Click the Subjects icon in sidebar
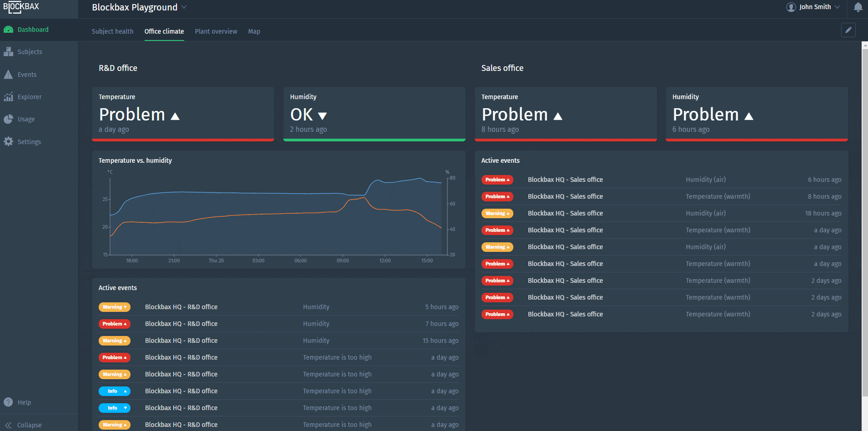Viewport: 868px width, 431px height. pos(8,52)
